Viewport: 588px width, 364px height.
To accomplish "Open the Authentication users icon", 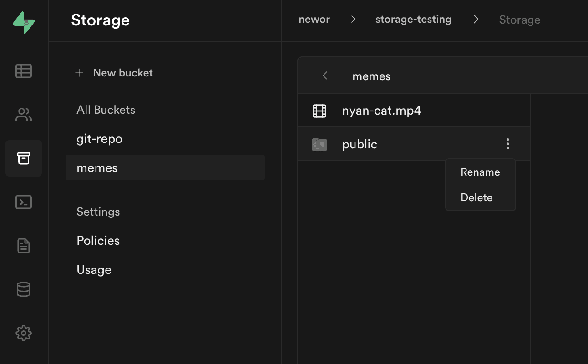I will (x=24, y=115).
